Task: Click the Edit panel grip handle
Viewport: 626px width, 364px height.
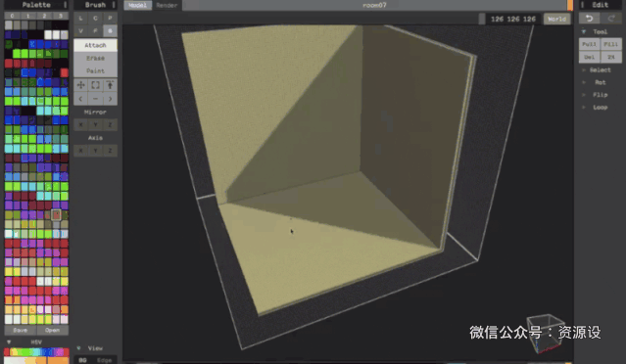Action: tap(583, 5)
